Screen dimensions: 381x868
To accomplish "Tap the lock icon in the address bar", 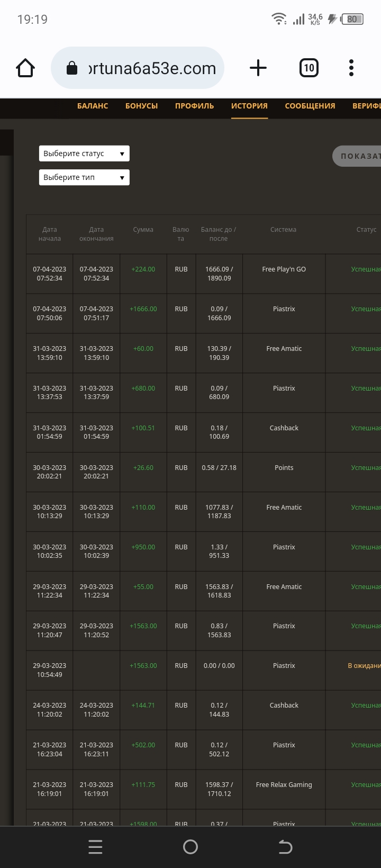I will 71,68.
